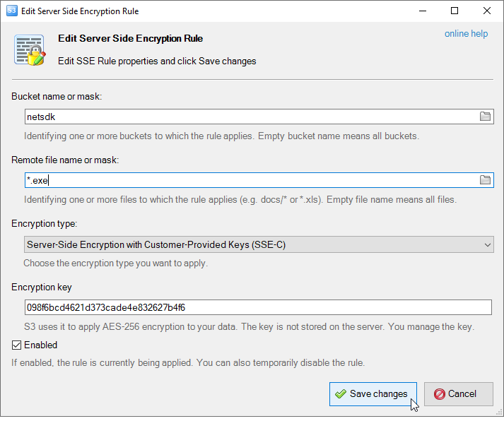The image size is (504, 421).
Task: Click the Cancel button
Action: [458, 394]
